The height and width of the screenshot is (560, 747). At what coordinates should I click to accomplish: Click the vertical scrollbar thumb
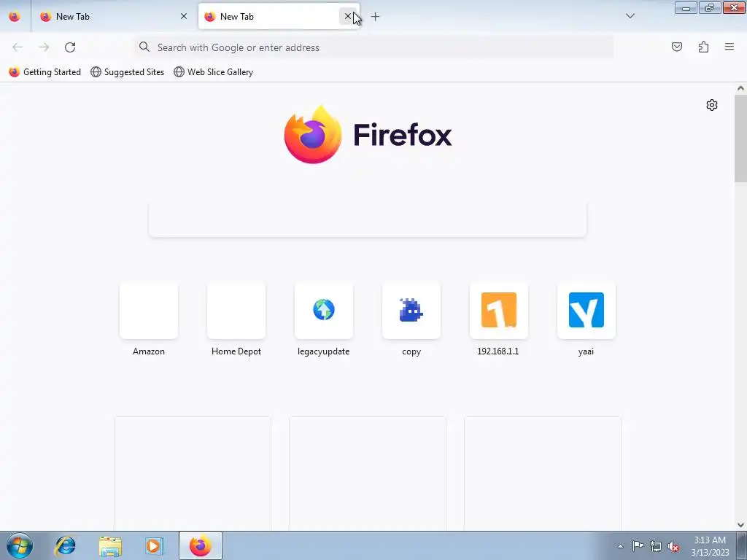[740, 138]
